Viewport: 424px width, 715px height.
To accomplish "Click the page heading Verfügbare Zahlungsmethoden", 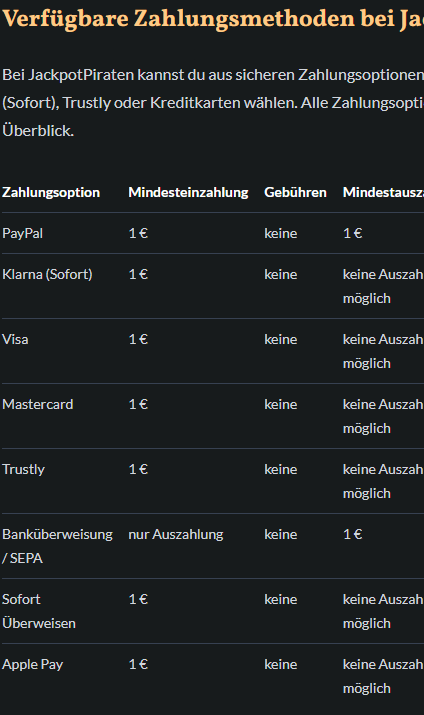I will point(213,20).
